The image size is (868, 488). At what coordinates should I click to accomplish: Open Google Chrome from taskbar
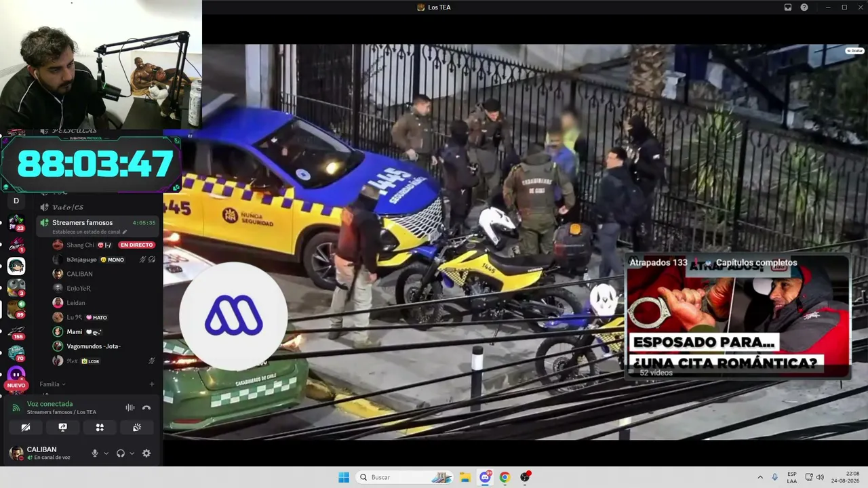(x=505, y=477)
